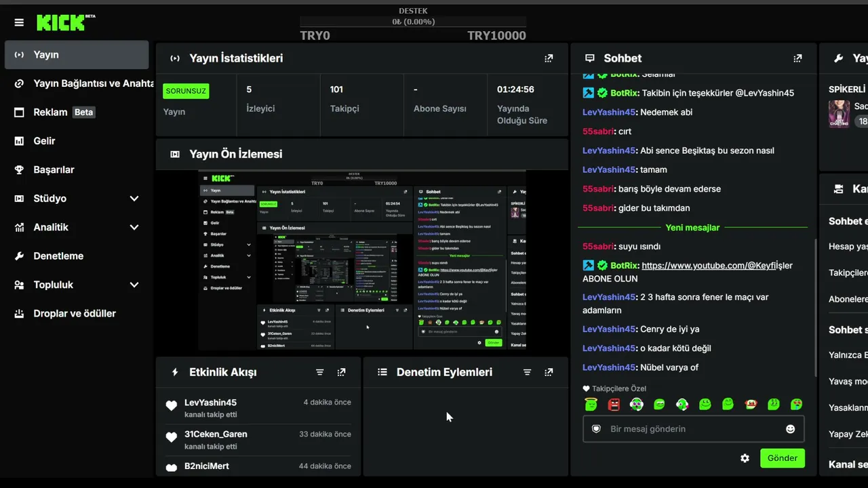Click the 'Abone Sayısı' stat label
This screenshot has width=868, height=488.
pyautogui.click(x=439, y=109)
